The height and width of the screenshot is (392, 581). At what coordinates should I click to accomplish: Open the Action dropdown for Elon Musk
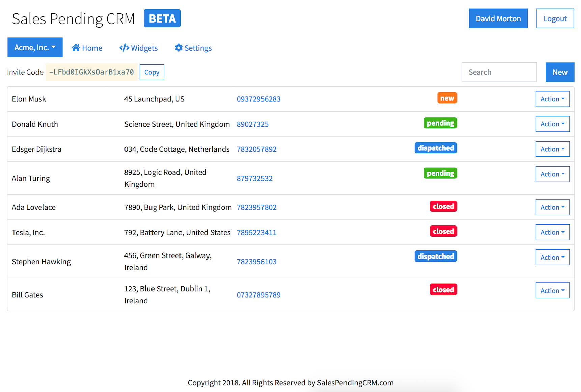(x=552, y=99)
